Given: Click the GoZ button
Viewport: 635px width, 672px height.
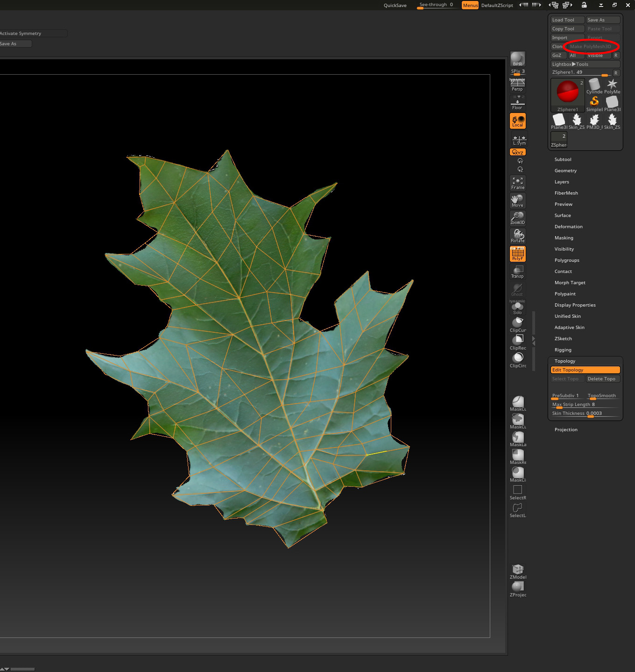Looking at the screenshot, I should click(x=559, y=55).
